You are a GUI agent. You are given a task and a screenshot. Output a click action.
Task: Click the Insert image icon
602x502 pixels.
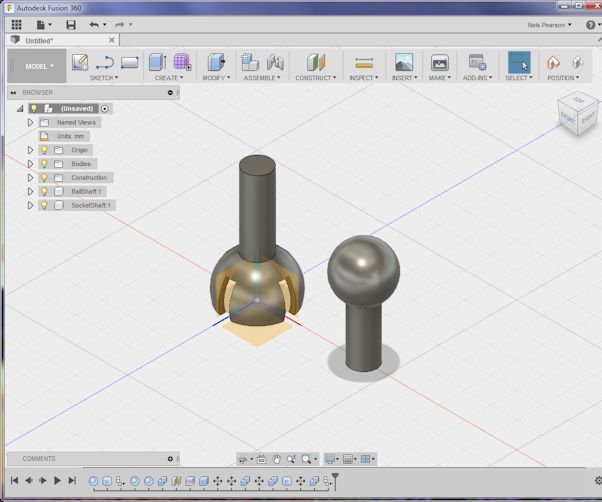click(404, 62)
